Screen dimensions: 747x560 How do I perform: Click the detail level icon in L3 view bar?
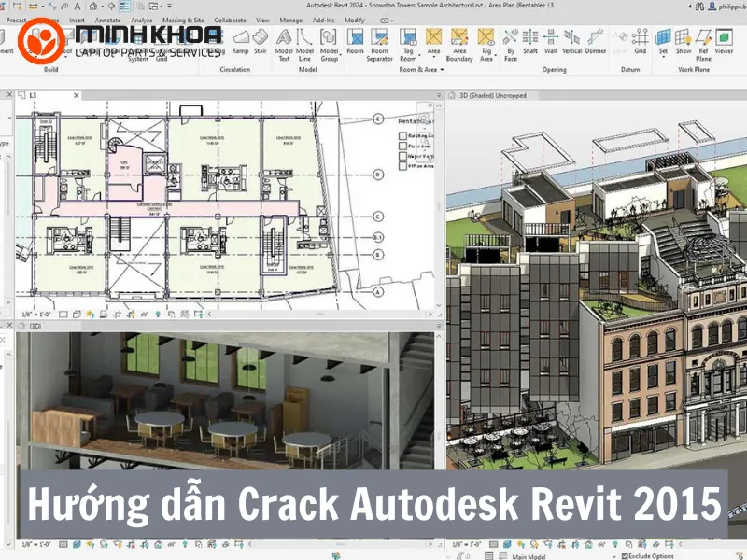(x=63, y=315)
